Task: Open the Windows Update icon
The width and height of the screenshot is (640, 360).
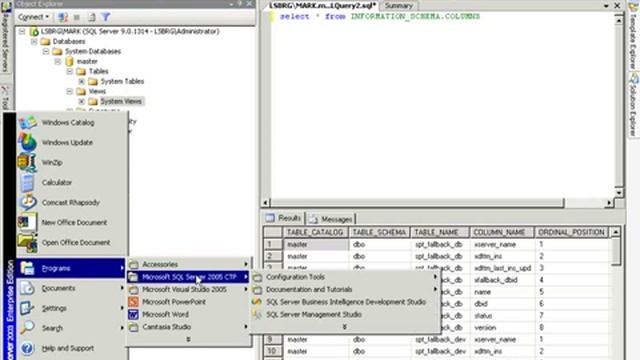Action: 27,142
